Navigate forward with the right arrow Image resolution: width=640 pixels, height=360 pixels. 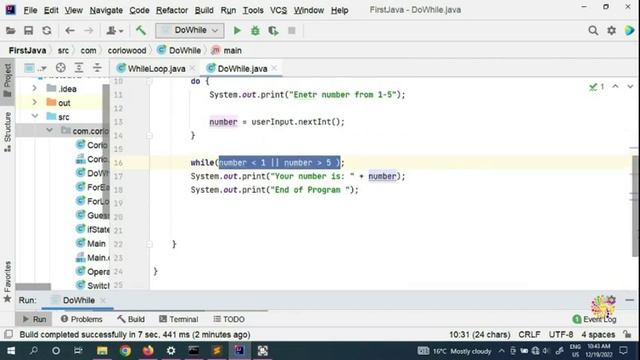pyautogui.click(x=88, y=31)
